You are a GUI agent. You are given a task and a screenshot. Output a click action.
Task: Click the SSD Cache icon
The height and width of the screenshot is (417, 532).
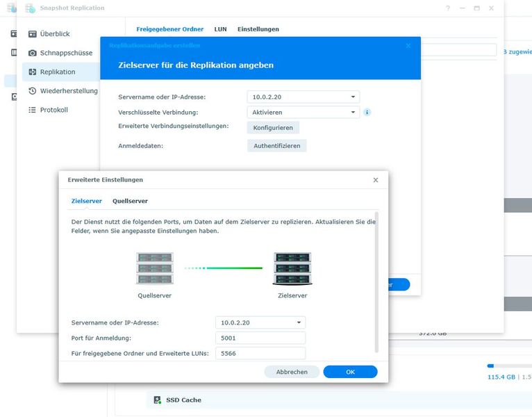158,400
